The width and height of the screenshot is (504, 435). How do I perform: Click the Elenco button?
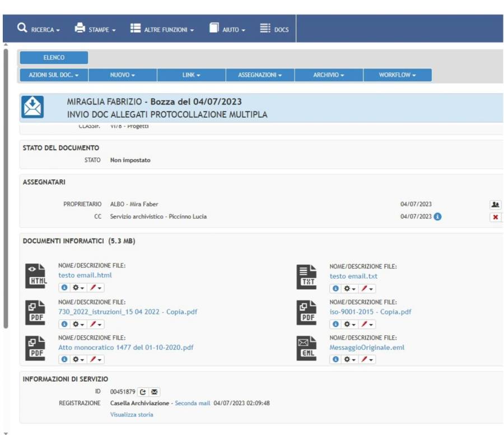(54, 58)
